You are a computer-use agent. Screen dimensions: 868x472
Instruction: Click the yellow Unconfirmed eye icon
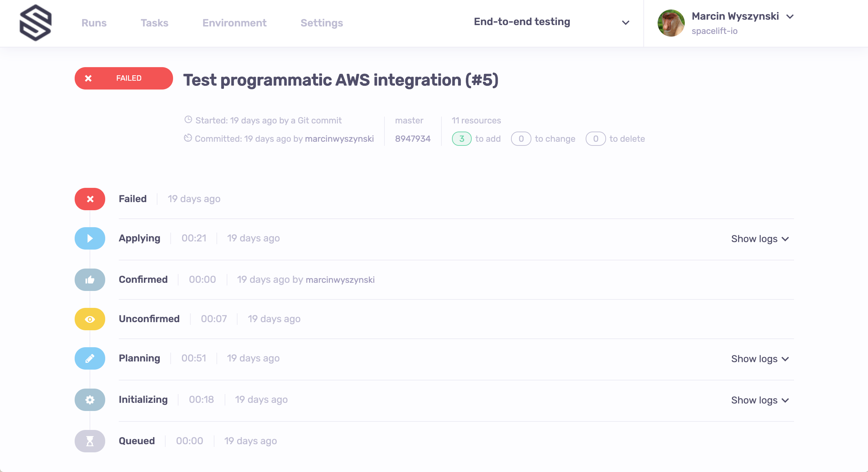pyautogui.click(x=90, y=319)
